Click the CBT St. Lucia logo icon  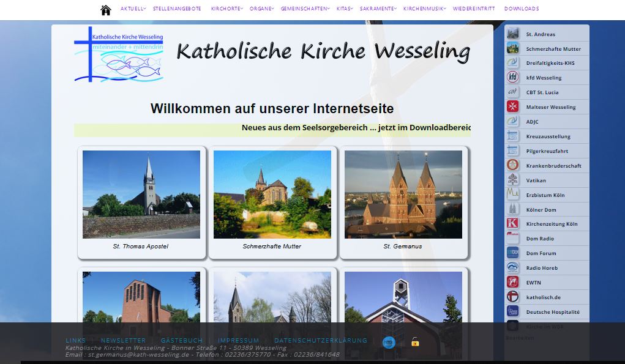[512, 92]
